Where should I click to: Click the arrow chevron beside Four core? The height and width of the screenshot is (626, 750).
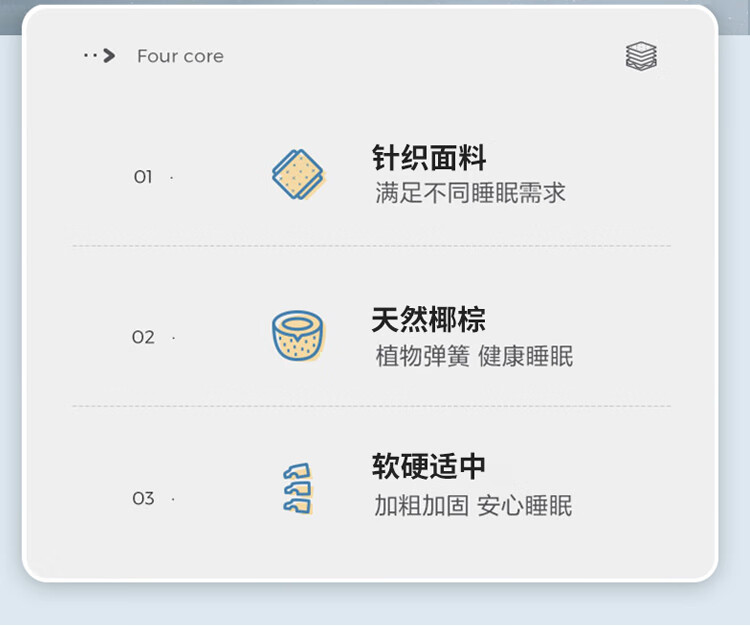point(110,56)
